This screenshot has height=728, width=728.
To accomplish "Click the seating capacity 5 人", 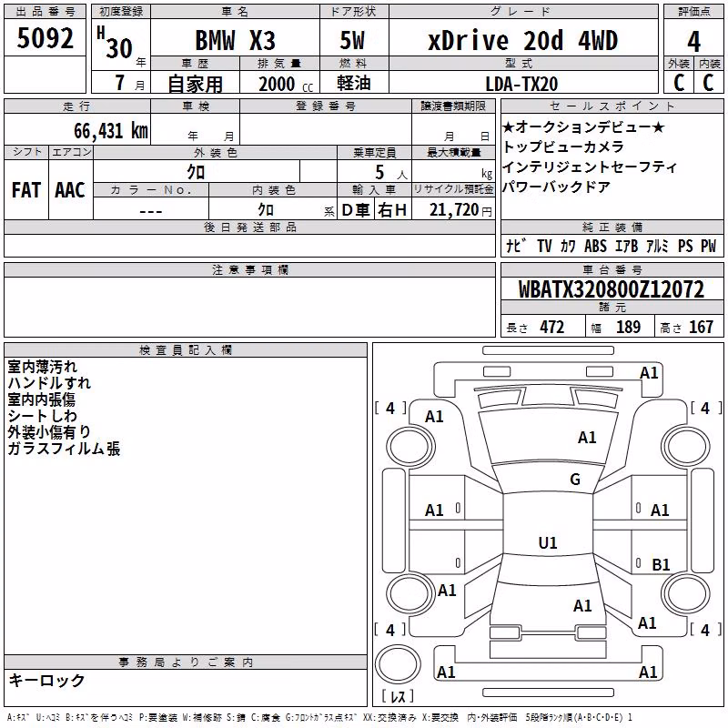I will 391,173.
